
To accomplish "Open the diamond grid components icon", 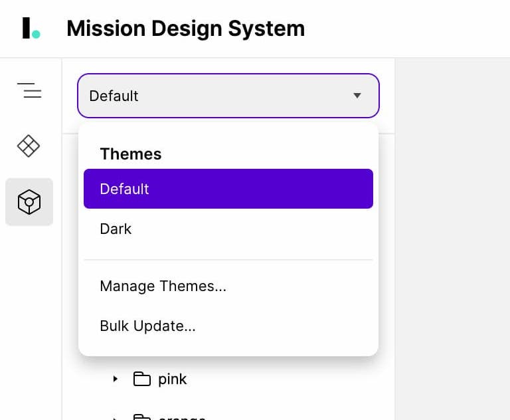I will [29, 146].
